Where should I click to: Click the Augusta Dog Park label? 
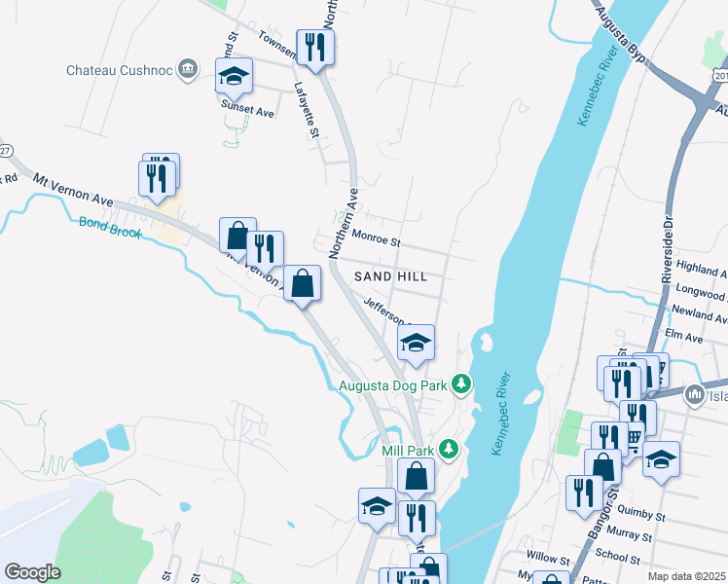coord(393,385)
